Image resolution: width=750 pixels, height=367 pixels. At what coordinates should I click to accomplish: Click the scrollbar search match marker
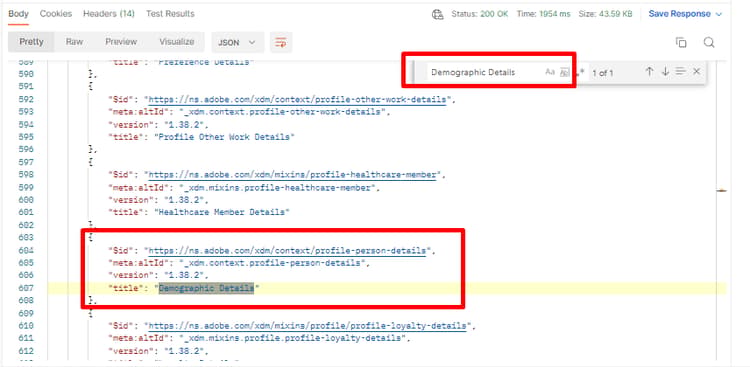click(x=721, y=191)
